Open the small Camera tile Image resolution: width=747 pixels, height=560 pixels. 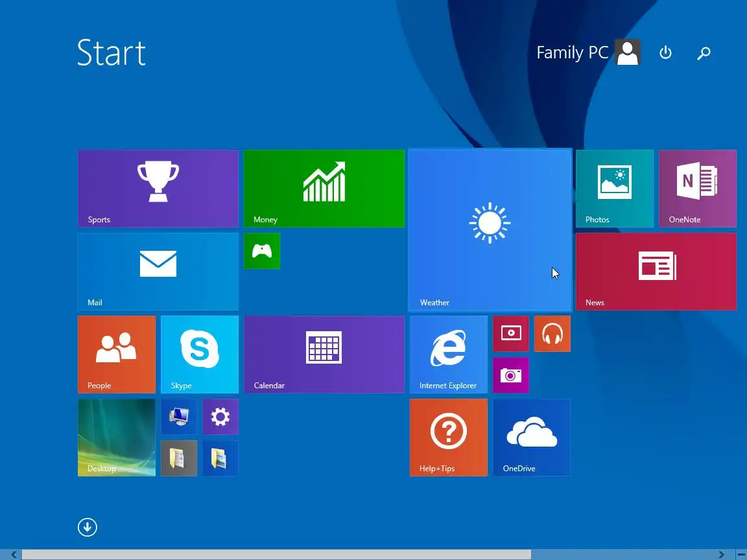(511, 375)
